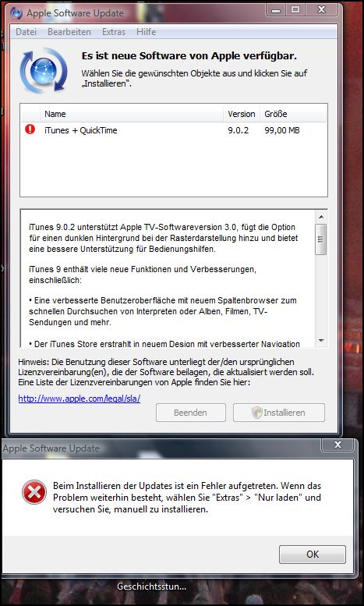Click the description scrollbar up arrow

click(320, 217)
